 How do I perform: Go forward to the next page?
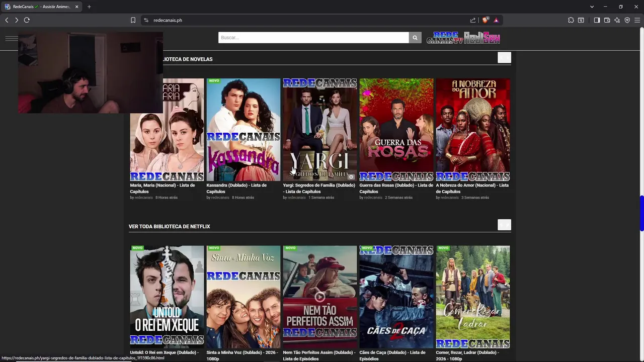click(x=17, y=20)
